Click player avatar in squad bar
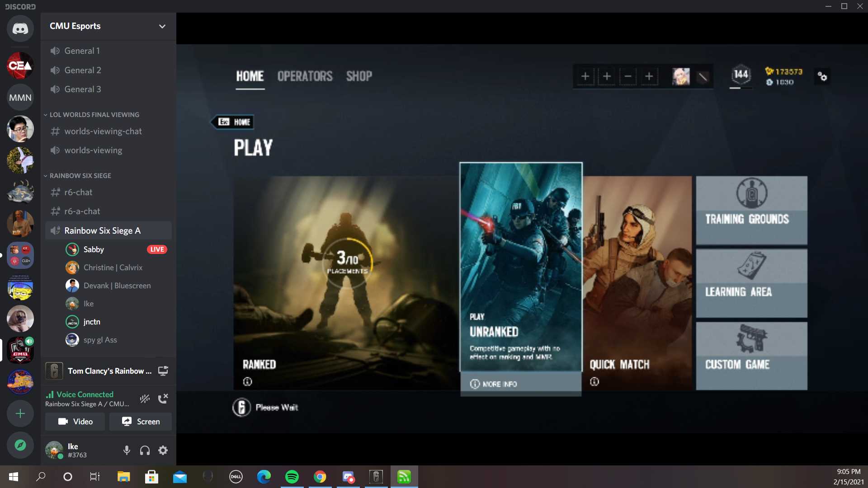The height and width of the screenshot is (488, 868). (x=681, y=76)
